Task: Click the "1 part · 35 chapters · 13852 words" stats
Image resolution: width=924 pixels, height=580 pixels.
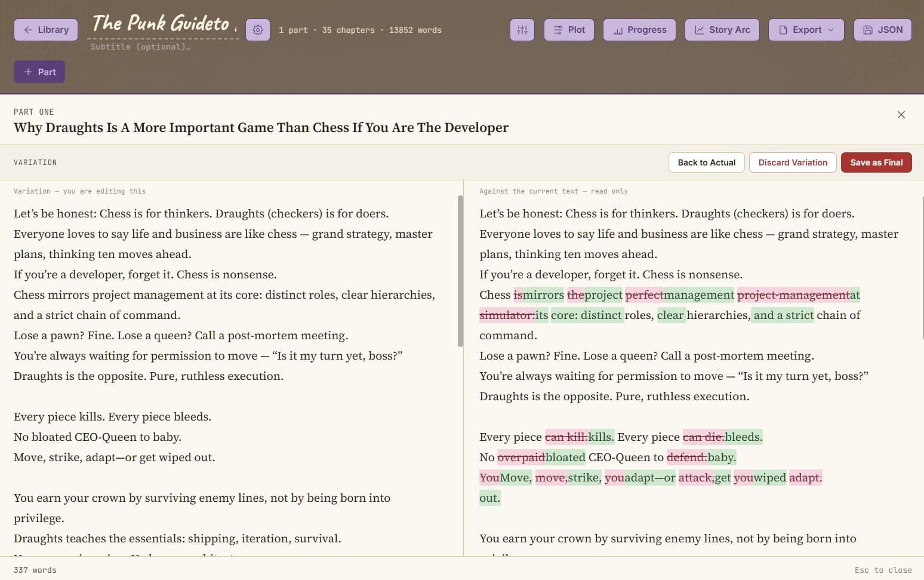Action: pyautogui.click(x=360, y=30)
